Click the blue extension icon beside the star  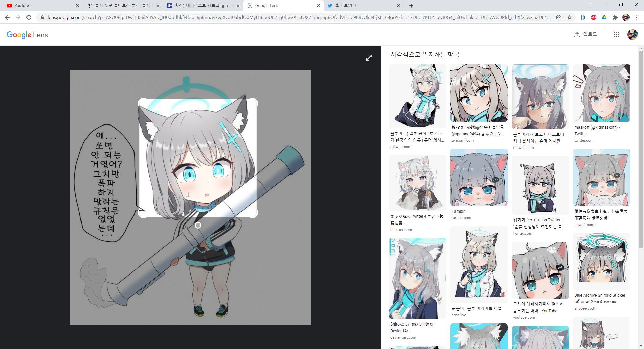[x=583, y=17]
